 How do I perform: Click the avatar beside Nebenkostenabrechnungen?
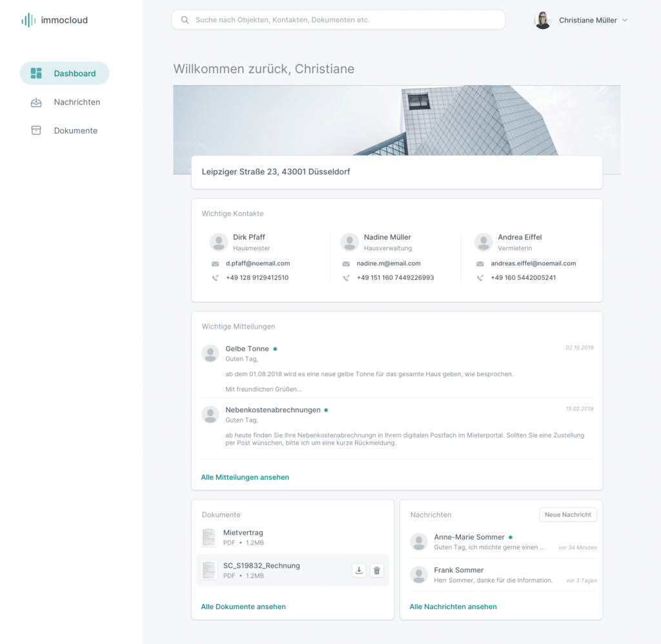click(x=210, y=414)
